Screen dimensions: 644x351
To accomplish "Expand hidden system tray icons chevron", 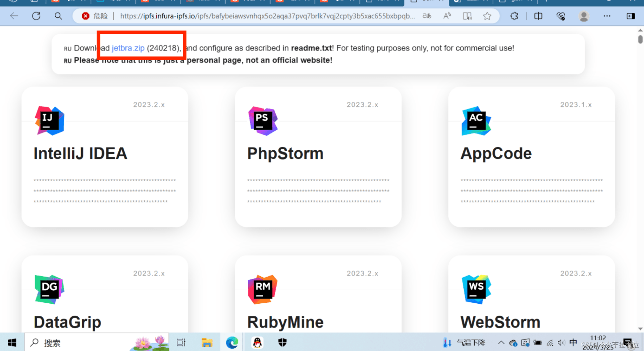I will (x=501, y=343).
